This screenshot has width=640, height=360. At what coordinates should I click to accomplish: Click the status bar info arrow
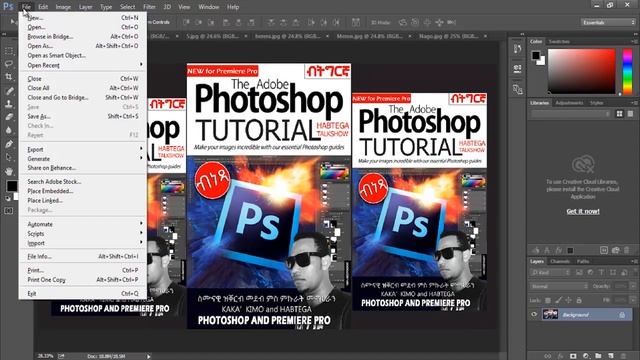click(149, 356)
